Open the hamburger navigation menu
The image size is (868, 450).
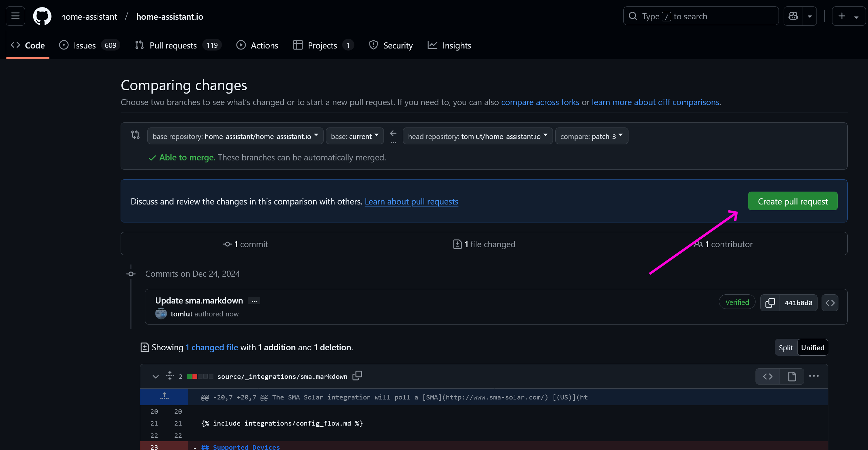(15, 16)
